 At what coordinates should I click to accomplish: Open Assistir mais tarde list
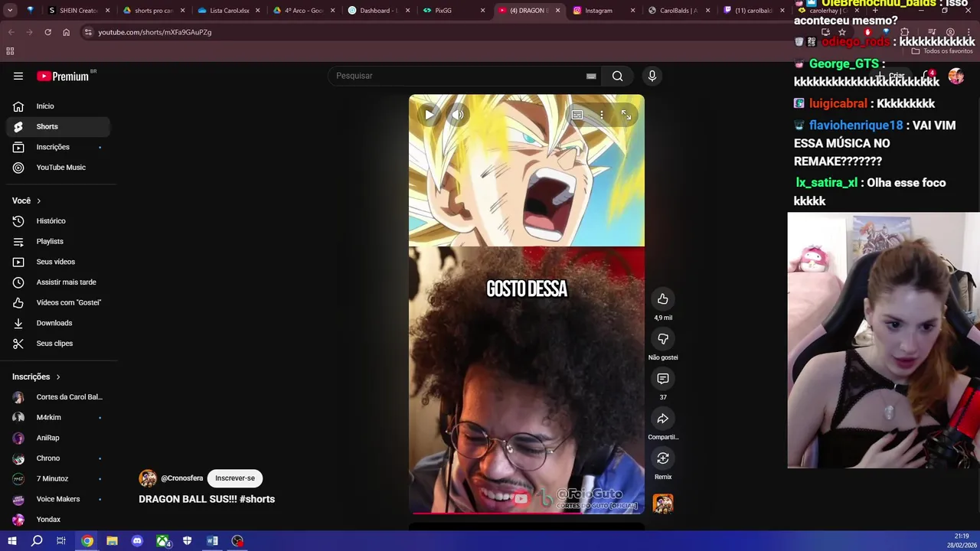pyautogui.click(x=58, y=282)
